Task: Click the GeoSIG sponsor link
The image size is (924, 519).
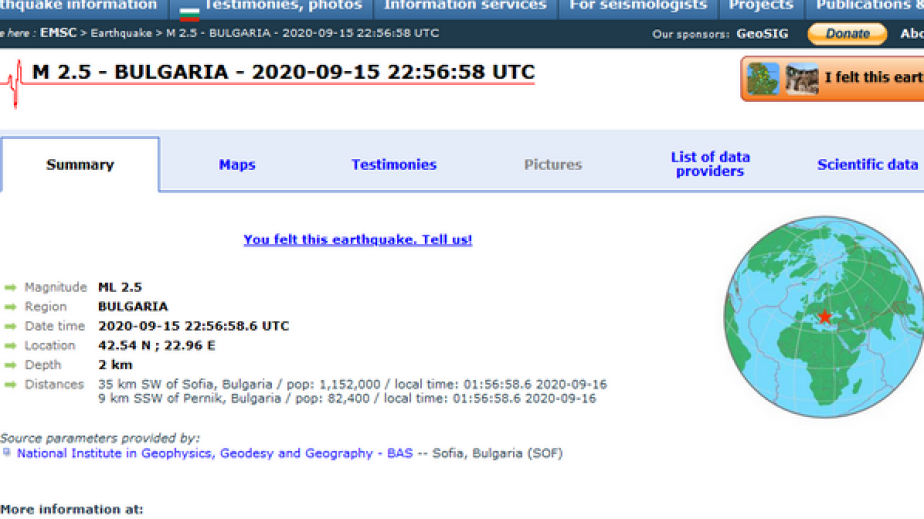Action: [x=762, y=34]
